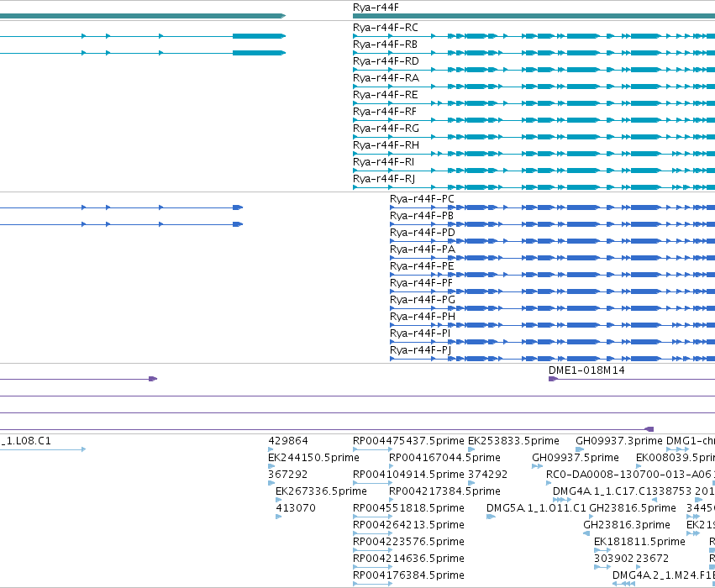
Task: Select RP004551818.5prime feature
Action: click(x=408, y=509)
